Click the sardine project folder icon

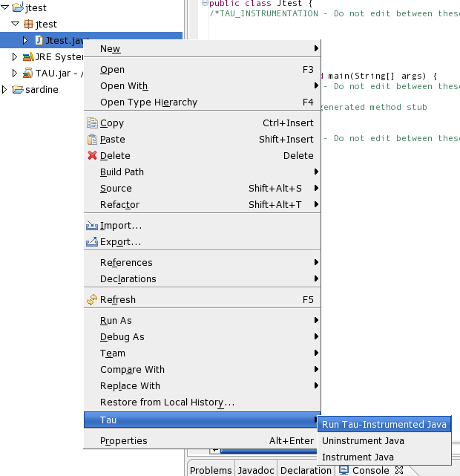[18, 89]
